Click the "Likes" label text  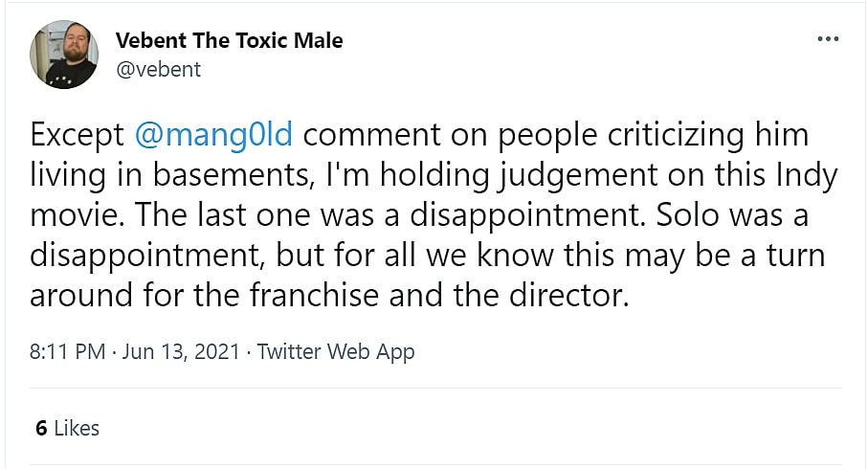(77, 428)
